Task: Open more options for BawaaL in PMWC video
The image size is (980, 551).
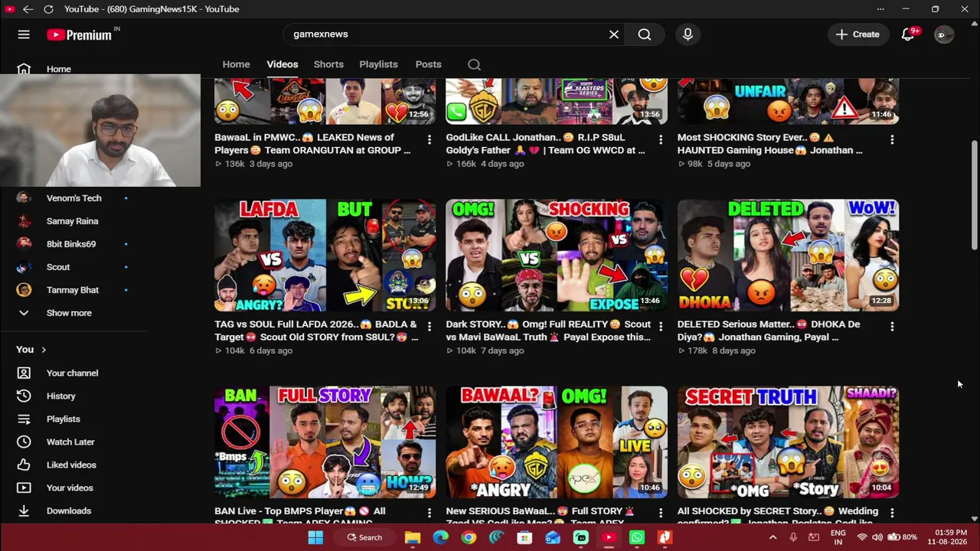Action: pyautogui.click(x=429, y=139)
